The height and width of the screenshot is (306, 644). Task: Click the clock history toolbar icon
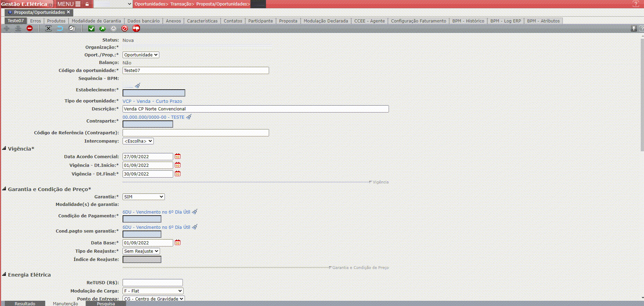click(x=72, y=29)
